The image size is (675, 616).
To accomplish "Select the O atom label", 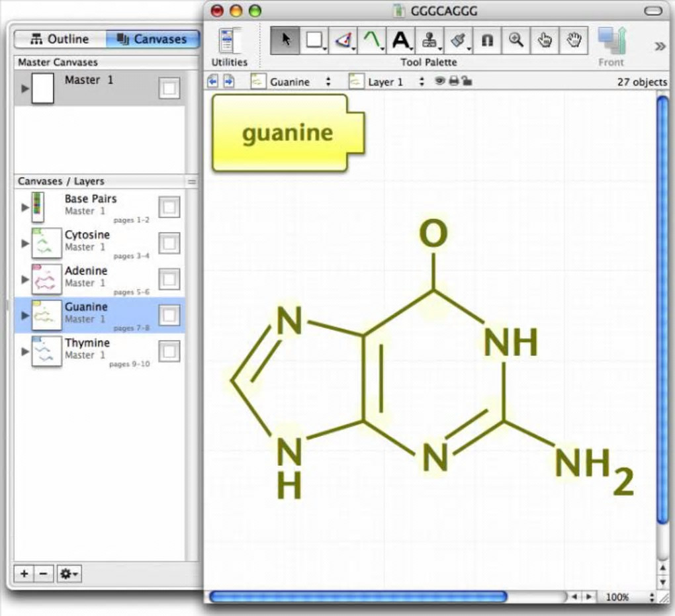I will (x=433, y=233).
